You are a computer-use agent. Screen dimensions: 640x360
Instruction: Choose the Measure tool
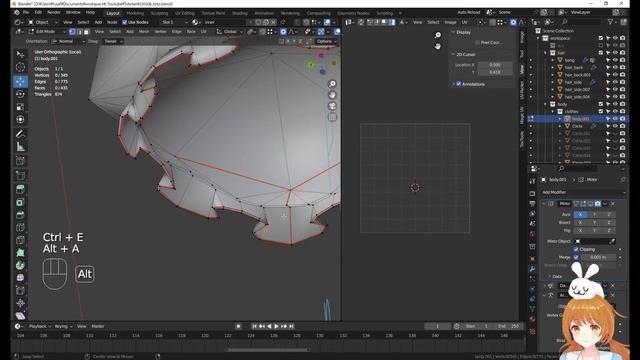tap(20, 147)
